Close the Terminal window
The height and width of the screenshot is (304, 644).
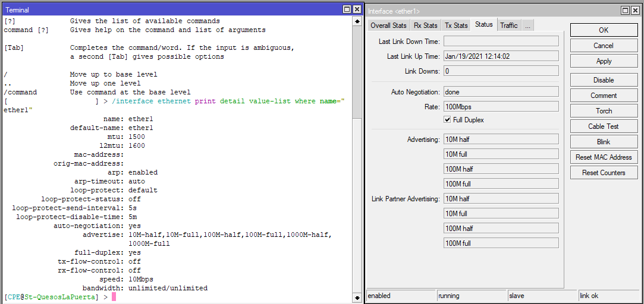(x=357, y=9)
